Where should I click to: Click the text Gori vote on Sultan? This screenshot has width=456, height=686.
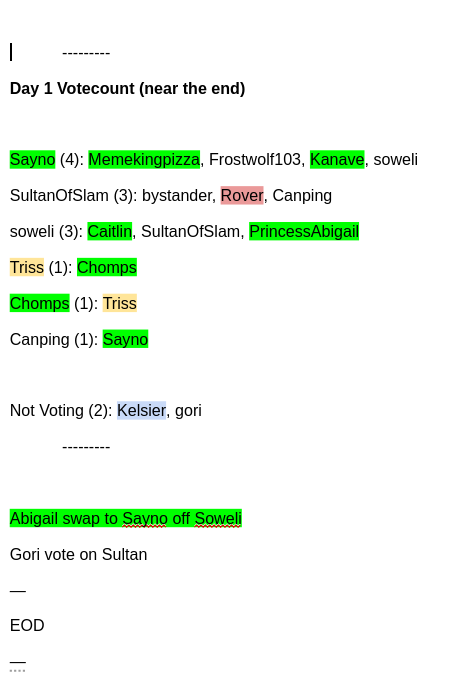78,554
